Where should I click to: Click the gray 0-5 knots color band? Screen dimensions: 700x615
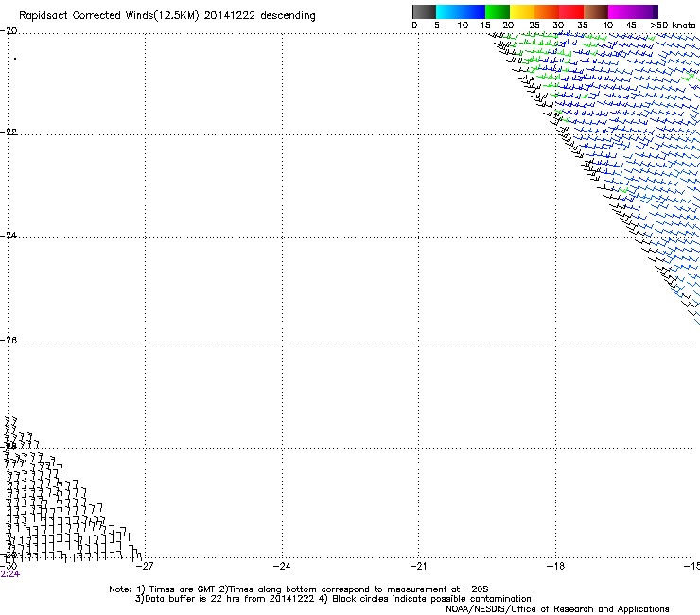click(424, 11)
